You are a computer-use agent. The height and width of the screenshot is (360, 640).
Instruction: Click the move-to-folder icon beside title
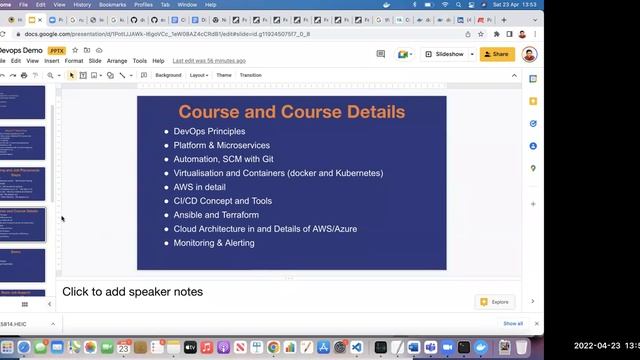(87, 50)
